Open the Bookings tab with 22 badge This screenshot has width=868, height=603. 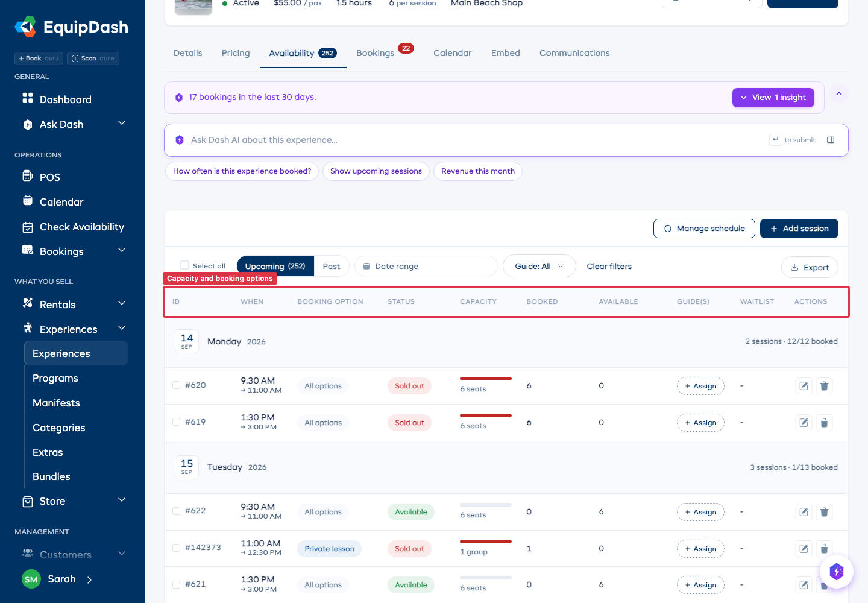(385, 53)
